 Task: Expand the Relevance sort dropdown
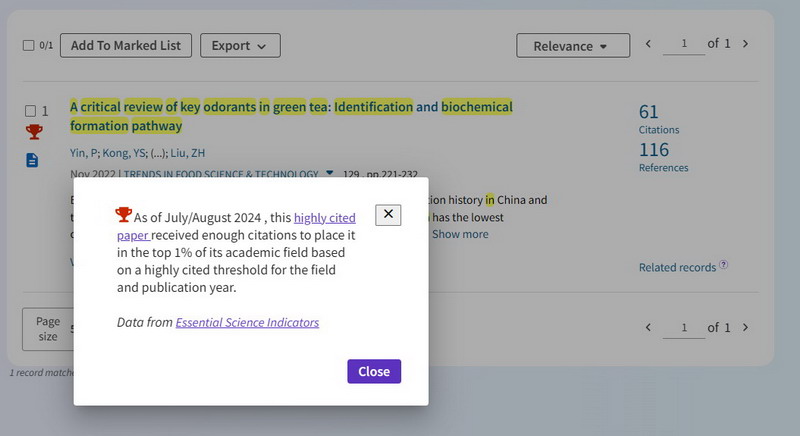[x=572, y=46]
